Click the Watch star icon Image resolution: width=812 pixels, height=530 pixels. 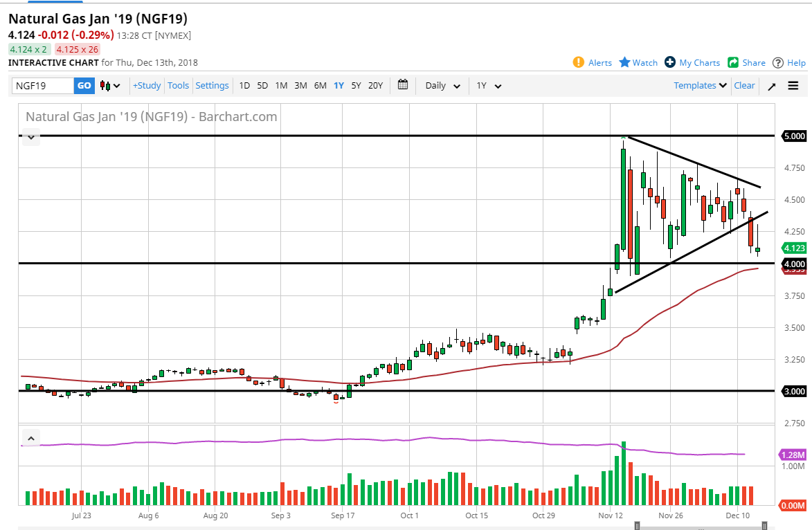(x=624, y=62)
